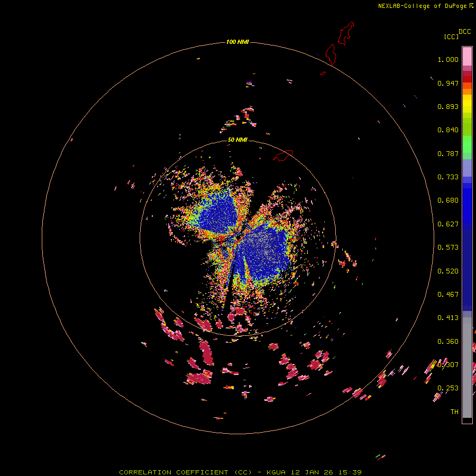Click the tall red island outline at top right

[346, 33]
